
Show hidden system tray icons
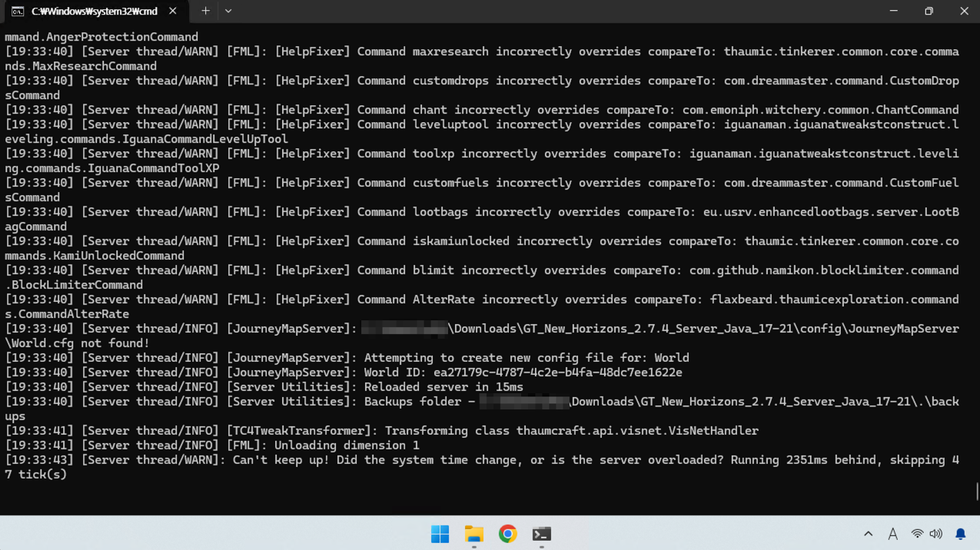868,534
